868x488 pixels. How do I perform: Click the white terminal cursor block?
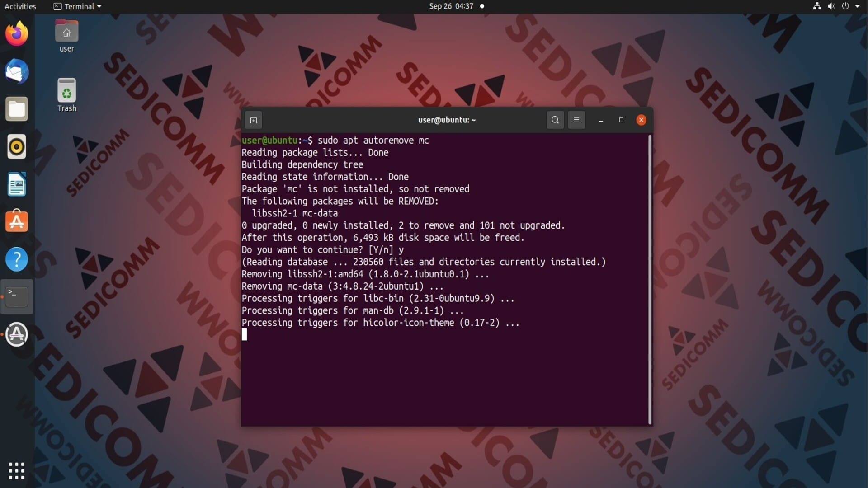click(x=244, y=335)
